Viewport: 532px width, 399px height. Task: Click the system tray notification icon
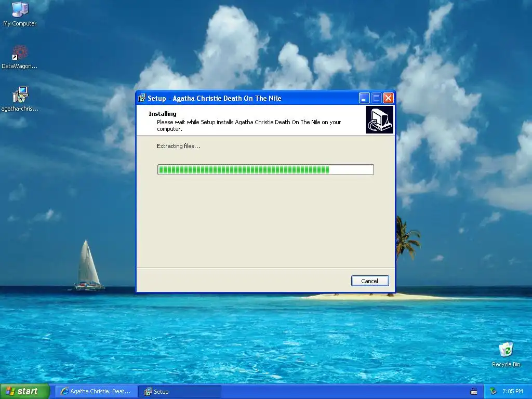coord(494,392)
